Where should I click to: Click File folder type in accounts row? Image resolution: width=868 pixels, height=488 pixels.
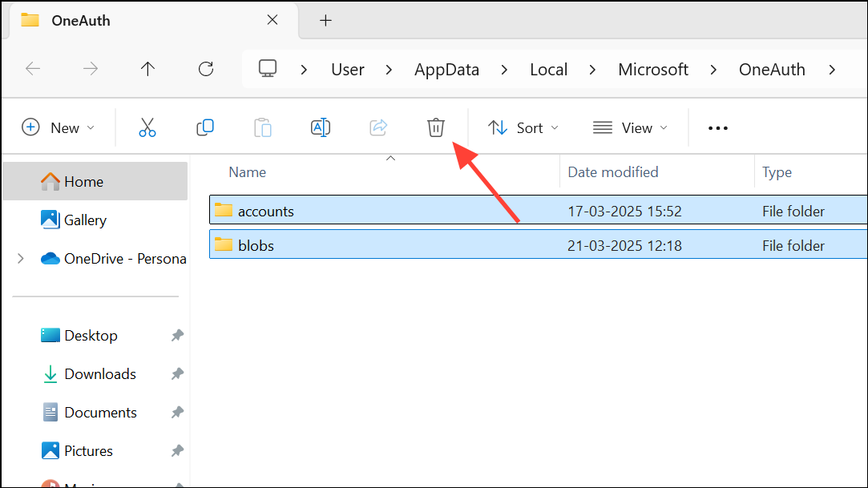pyautogui.click(x=793, y=212)
